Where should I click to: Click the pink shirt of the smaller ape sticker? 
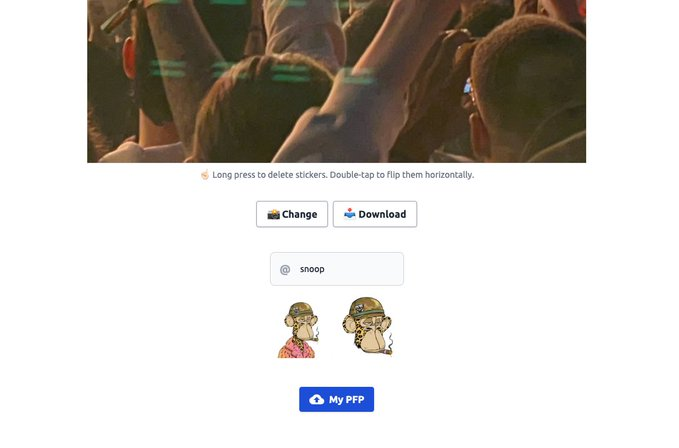298,349
